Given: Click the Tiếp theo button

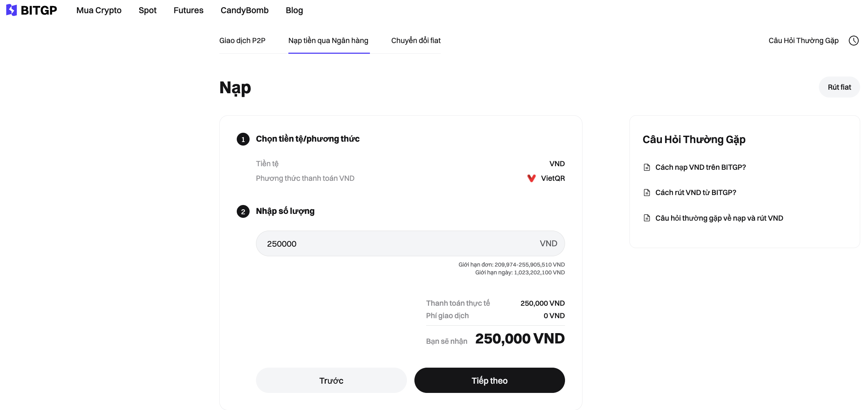Looking at the screenshot, I should point(489,380).
